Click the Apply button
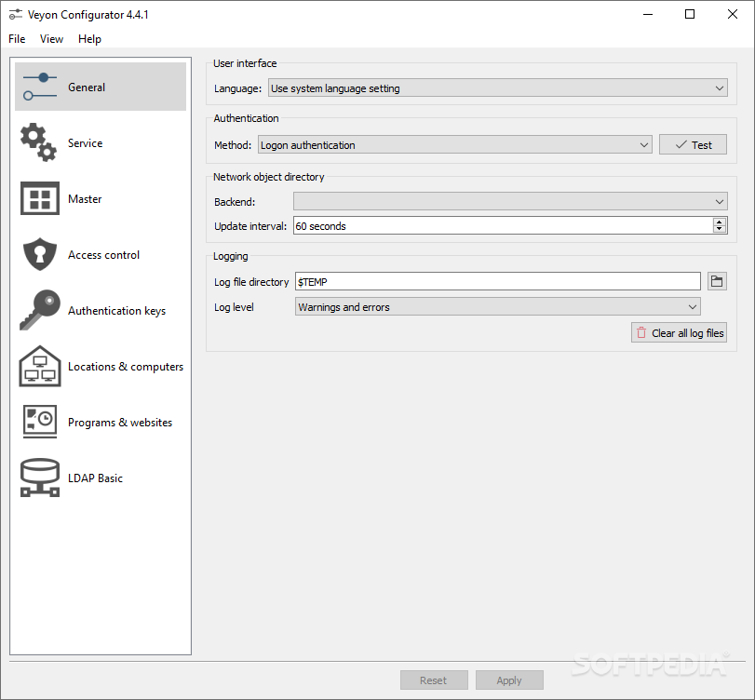The image size is (755, 700). point(509,680)
